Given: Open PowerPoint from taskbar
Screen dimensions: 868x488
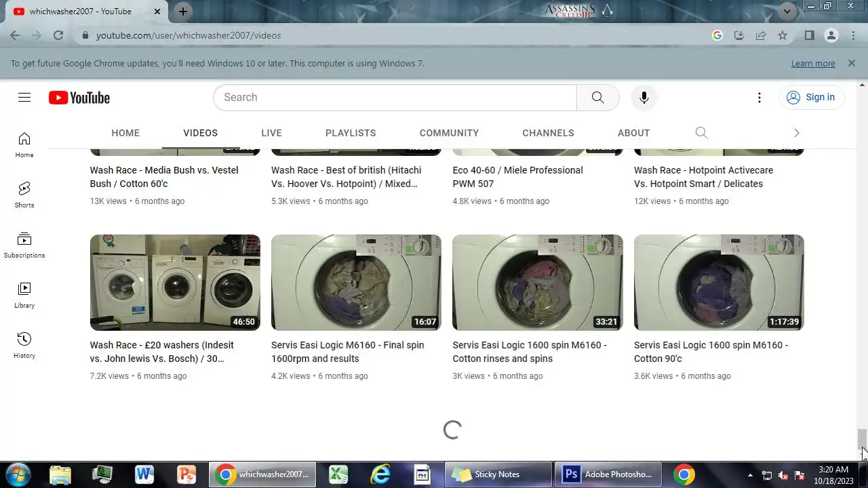Looking at the screenshot, I should (186, 474).
